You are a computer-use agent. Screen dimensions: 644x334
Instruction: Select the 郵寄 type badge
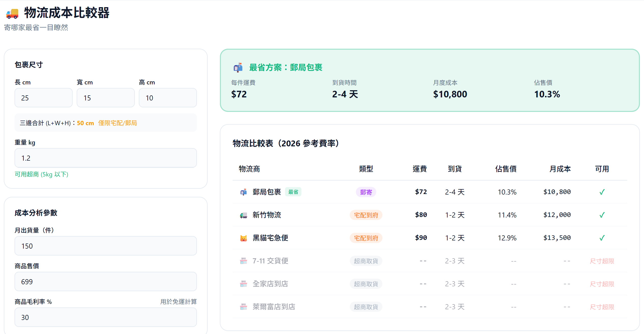(366, 192)
